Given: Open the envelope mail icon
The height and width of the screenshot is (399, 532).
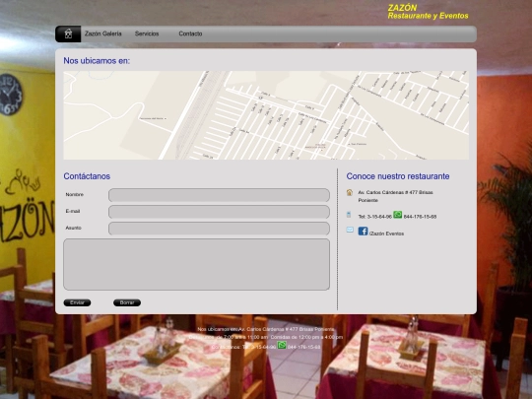Looking at the screenshot, I should [350, 230].
